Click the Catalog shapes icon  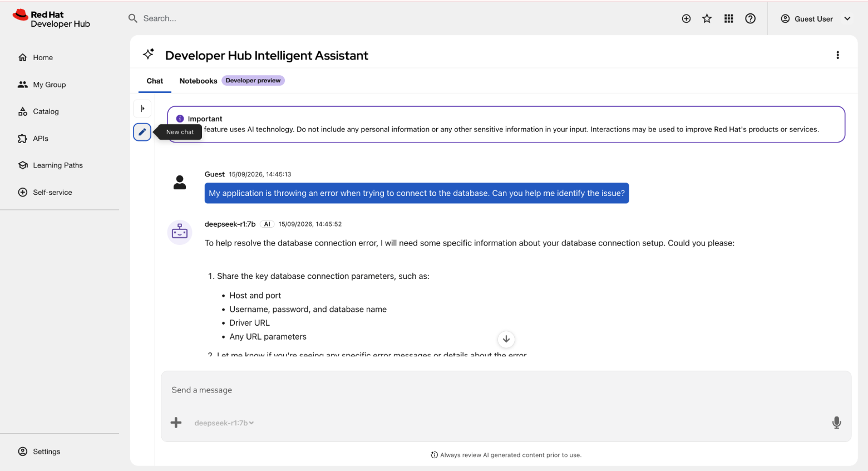(23, 111)
